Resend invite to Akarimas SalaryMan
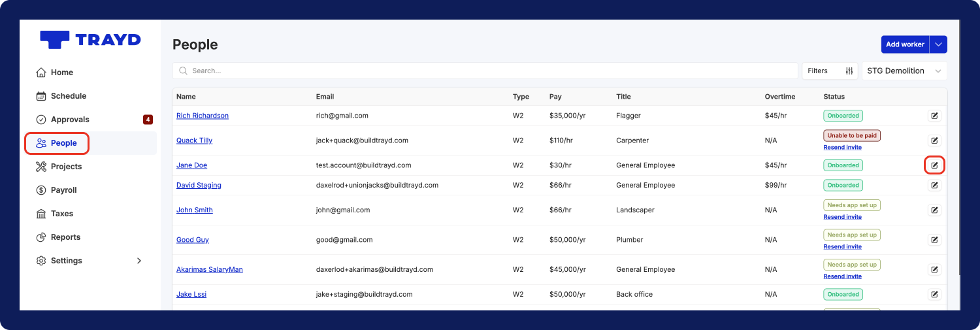Image resolution: width=980 pixels, height=330 pixels. coord(843,276)
